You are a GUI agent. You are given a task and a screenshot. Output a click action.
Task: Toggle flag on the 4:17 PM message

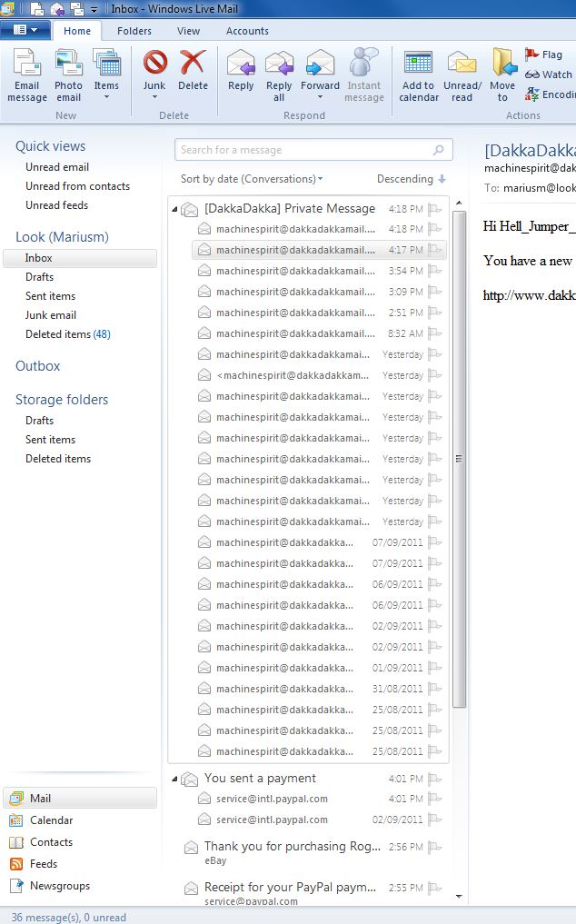[x=435, y=250]
